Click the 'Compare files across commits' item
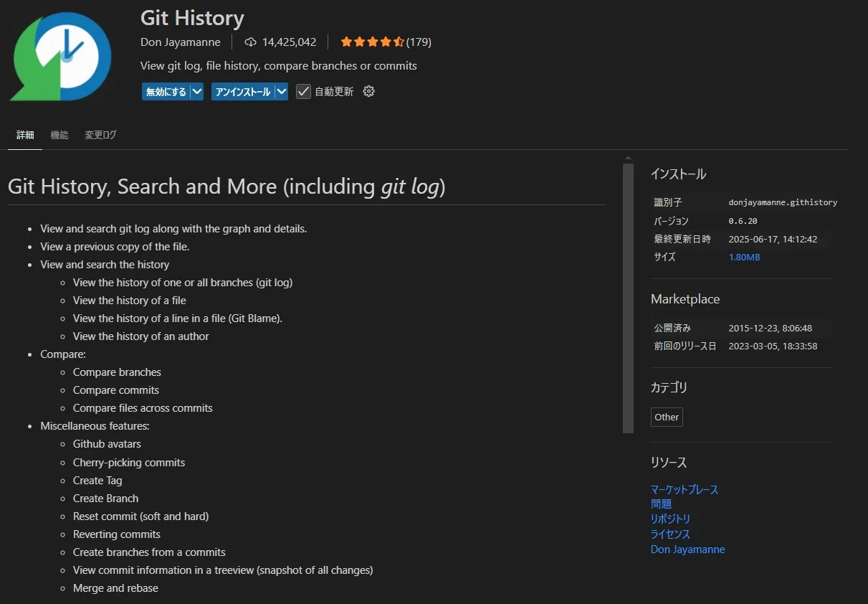This screenshot has height=604, width=868. pos(143,408)
